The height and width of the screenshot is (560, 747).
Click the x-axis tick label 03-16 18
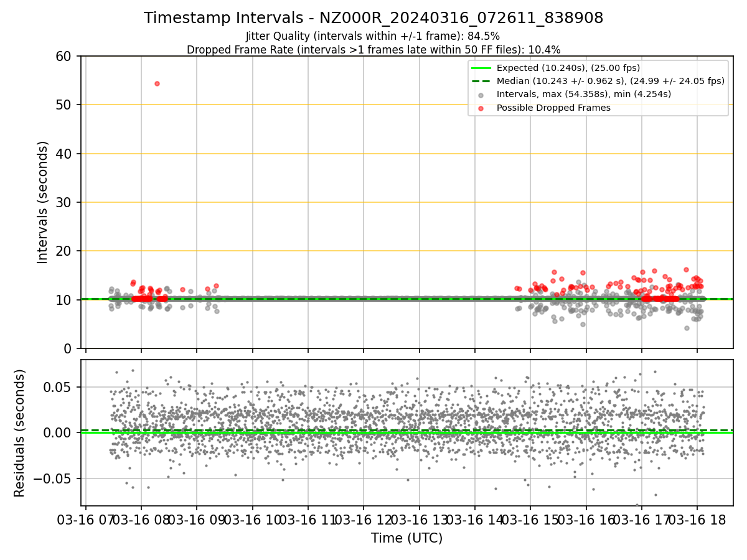pos(697,520)
